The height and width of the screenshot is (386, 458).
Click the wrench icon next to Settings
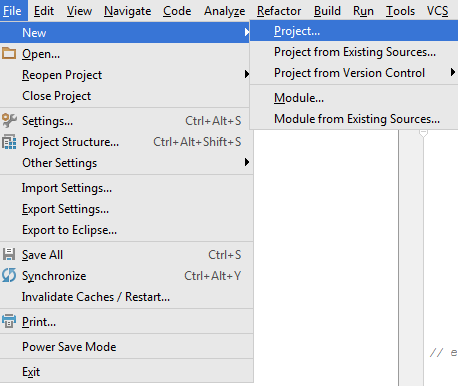(9, 120)
